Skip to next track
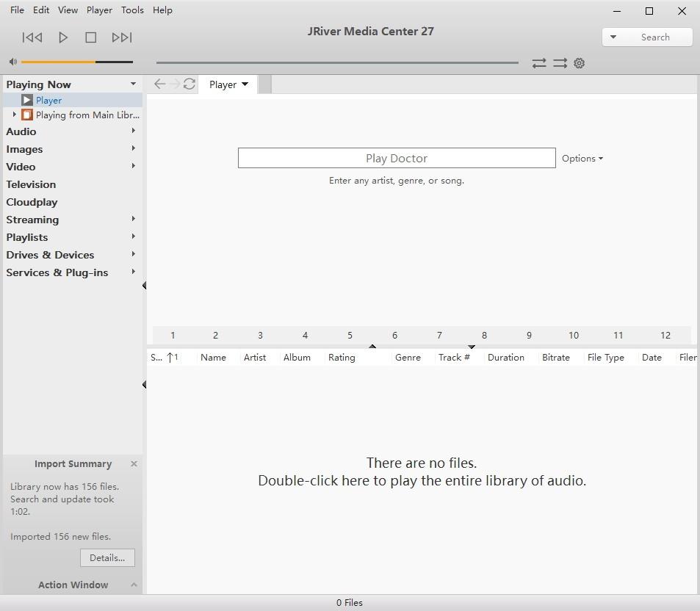Viewport: 700px width, 611px height. click(122, 37)
